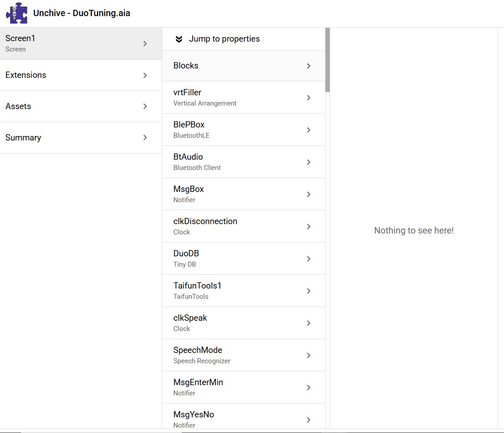This screenshot has height=433, width=504.
Task: Expand the SpeechMode Speech Recognizer chevron
Action: [309, 355]
